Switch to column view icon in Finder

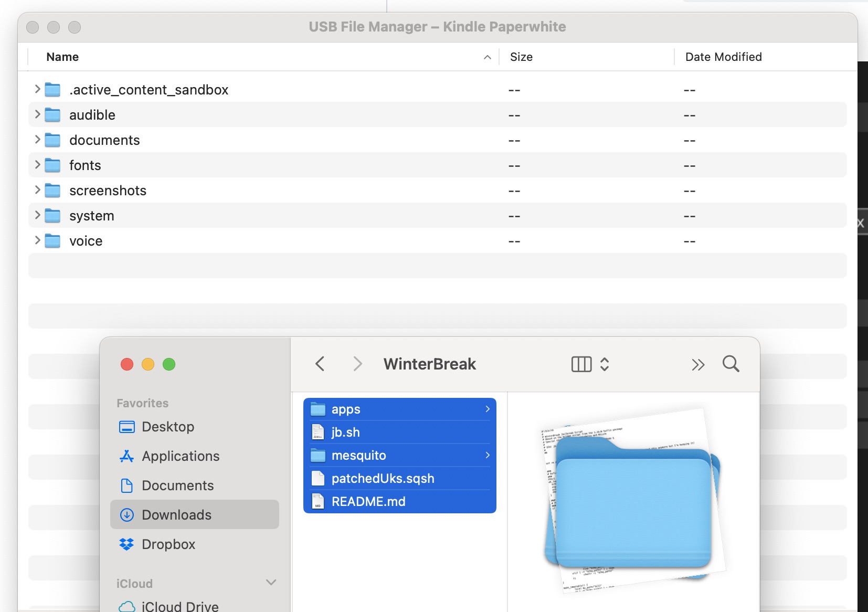(x=581, y=364)
